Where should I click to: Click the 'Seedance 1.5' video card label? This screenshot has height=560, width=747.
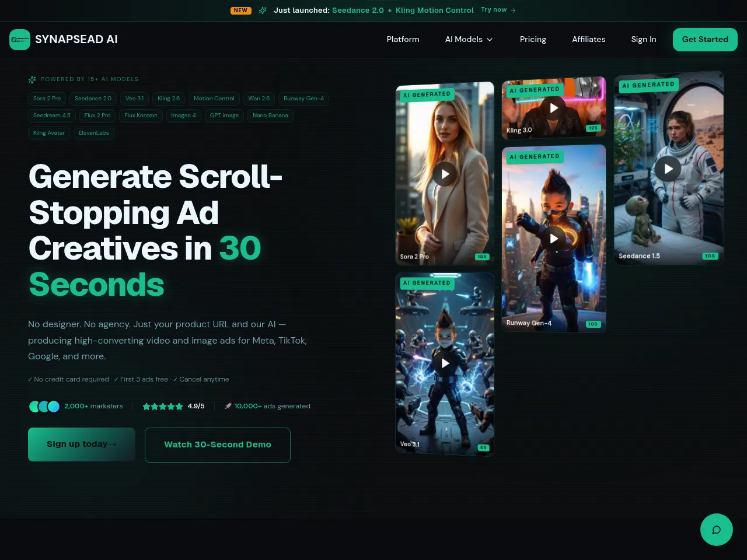(639, 256)
